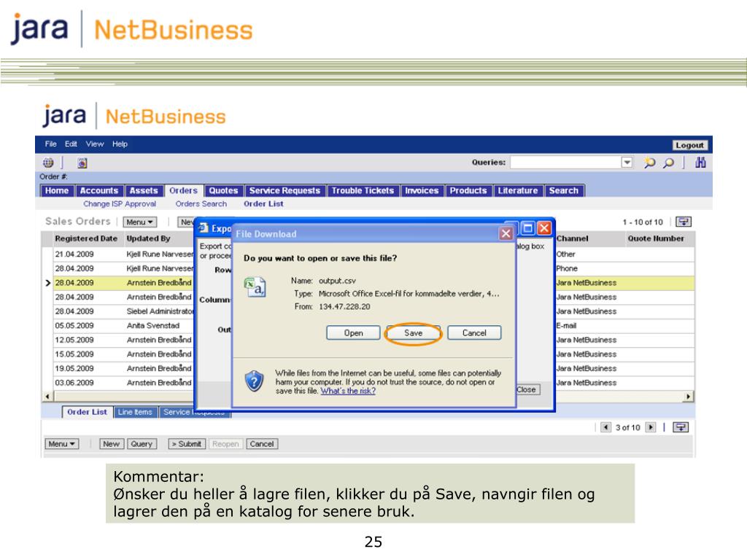This screenshot has width=747, height=560.
Task: Click scroll left arrow of orders list
Action: 47,396
